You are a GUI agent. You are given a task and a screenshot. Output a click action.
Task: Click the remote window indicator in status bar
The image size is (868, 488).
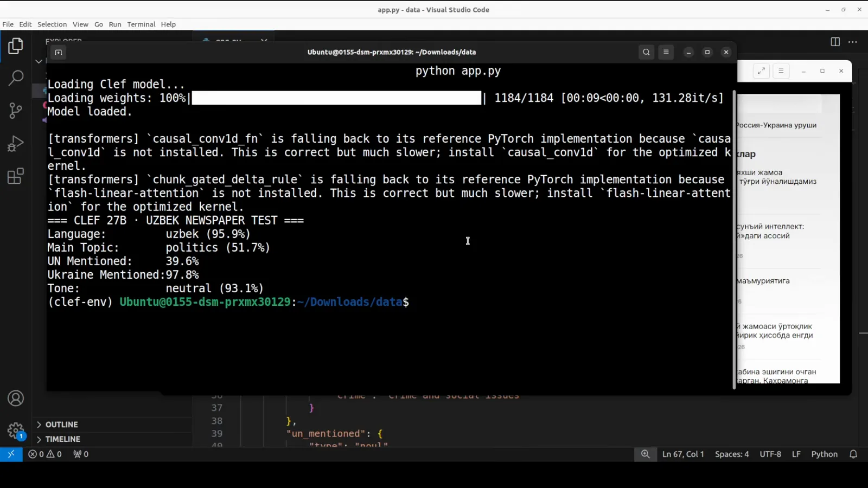11,454
